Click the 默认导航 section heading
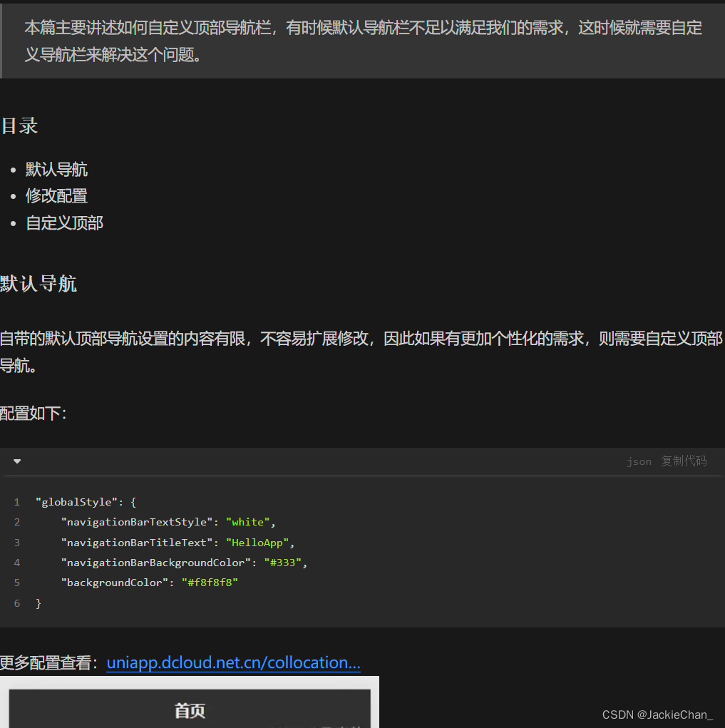This screenshot has width=725, height=728. (38, 284)
